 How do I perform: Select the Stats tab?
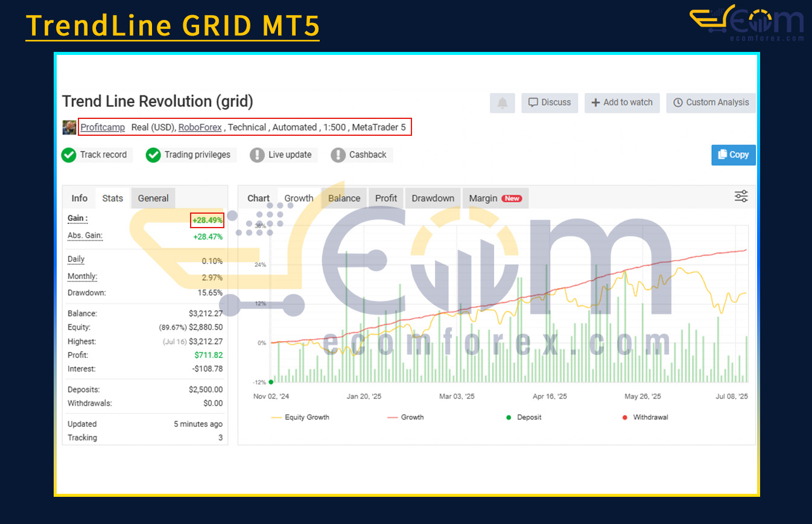point(113,198)
